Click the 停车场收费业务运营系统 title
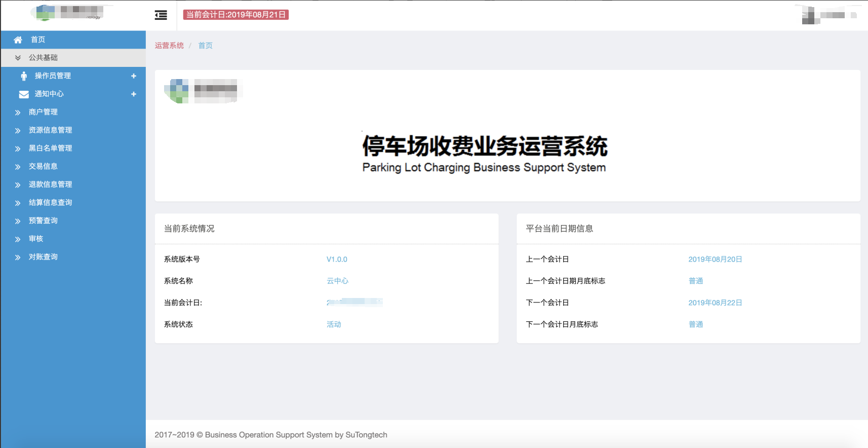The width and height of the screenshot is (868, 448). (485, 146)
